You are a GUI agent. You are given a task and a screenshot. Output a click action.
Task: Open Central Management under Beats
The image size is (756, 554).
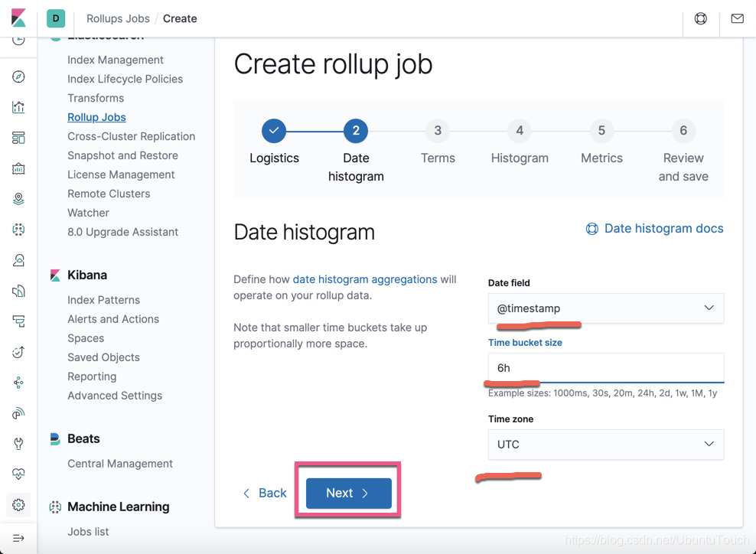tap(120, 464)
